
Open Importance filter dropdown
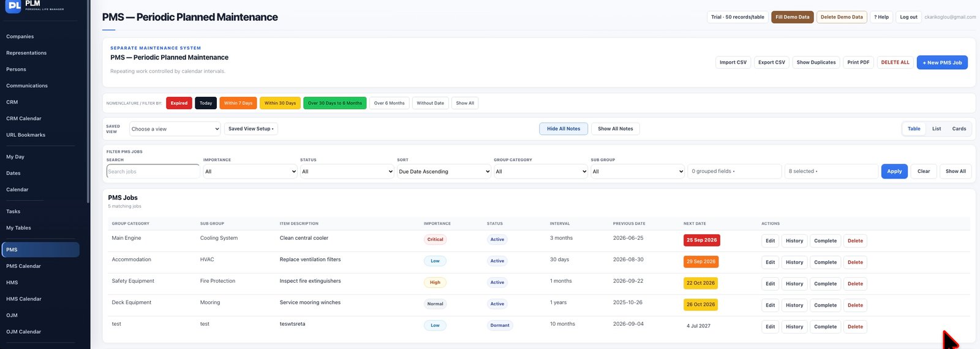coord(251,172)
